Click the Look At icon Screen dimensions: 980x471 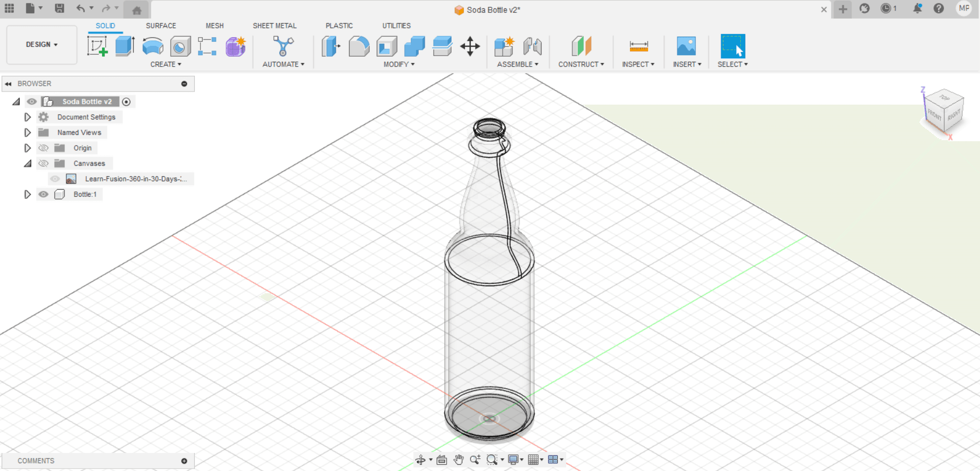coord(442,460)
